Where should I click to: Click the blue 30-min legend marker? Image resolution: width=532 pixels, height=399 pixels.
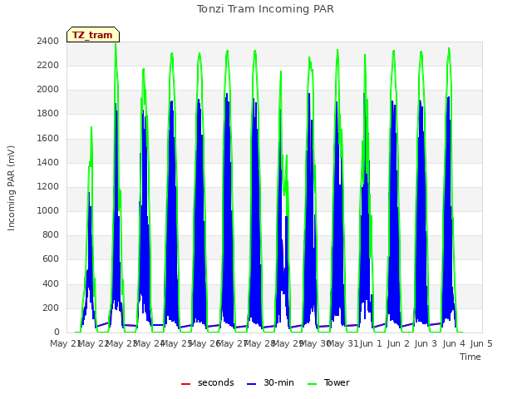251,384
